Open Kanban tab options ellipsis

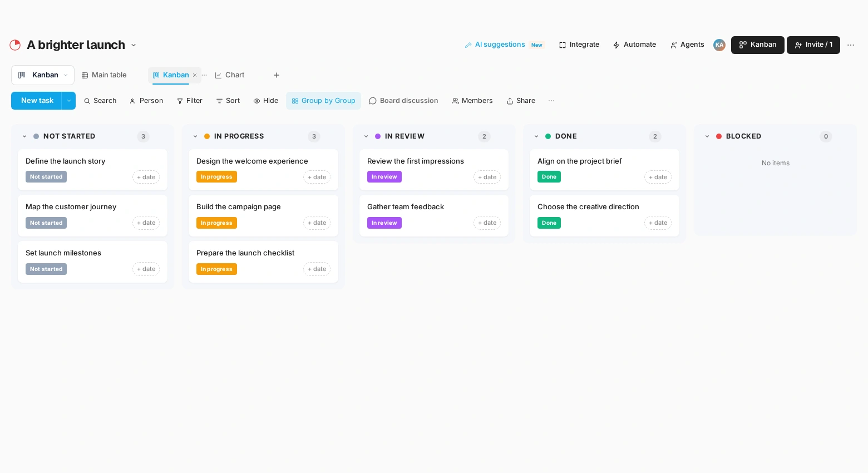[x=204, y=75]
